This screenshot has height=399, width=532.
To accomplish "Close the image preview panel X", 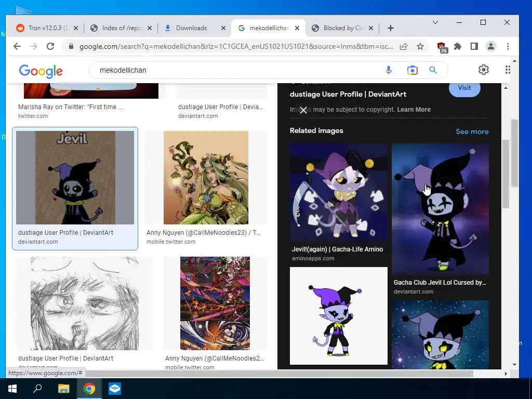I will [x=303, y=110].
